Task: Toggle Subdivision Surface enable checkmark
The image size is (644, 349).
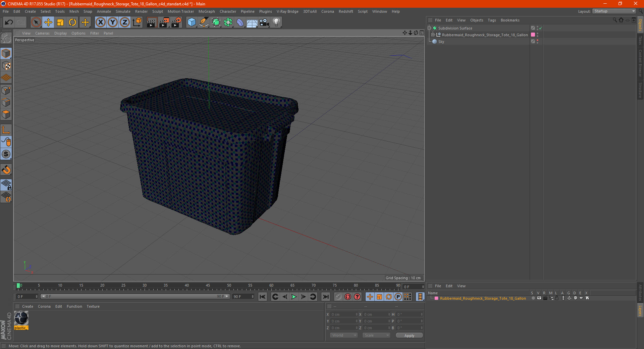Action: (541, 28)
